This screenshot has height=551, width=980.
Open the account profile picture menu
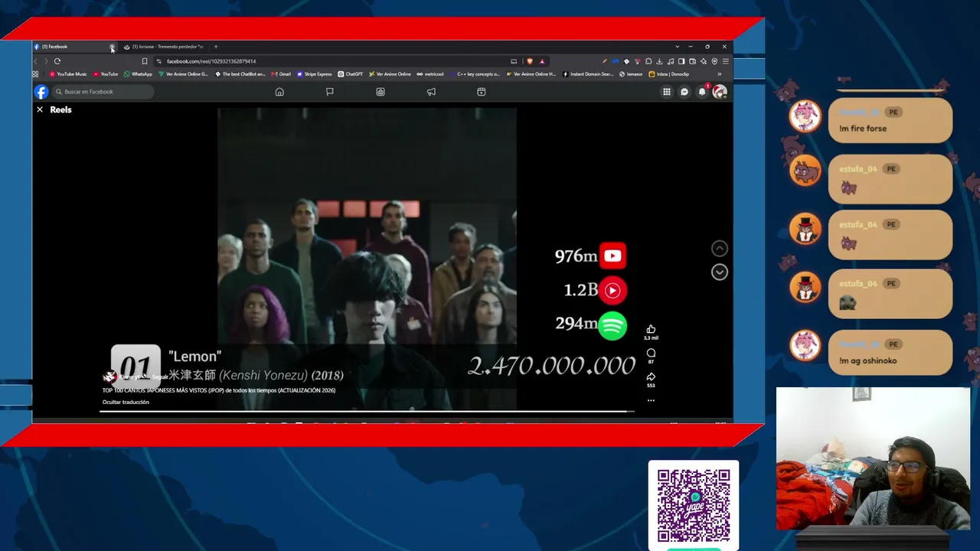click(719, 92)
